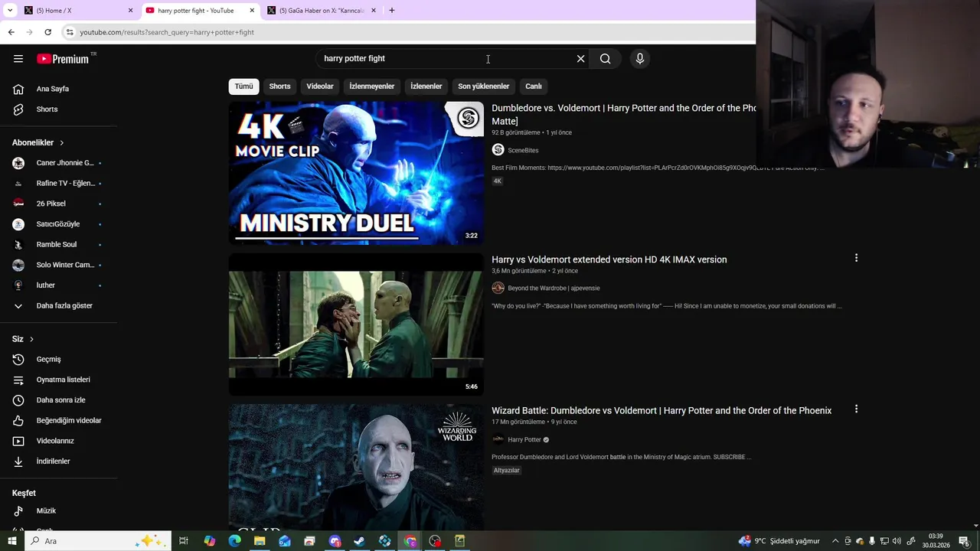Open File Explorer from the taskbar
The image size is (980, 551).
[x=260, y=541]
